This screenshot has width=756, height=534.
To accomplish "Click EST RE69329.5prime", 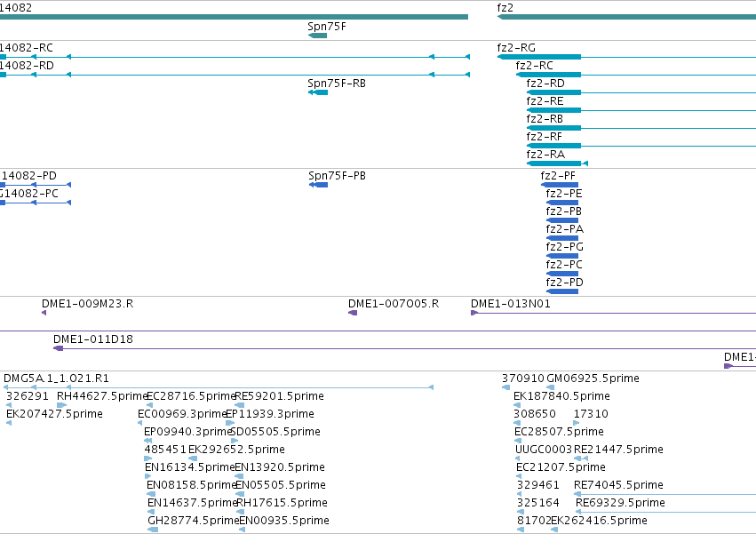I will click(x=620, y=503).
